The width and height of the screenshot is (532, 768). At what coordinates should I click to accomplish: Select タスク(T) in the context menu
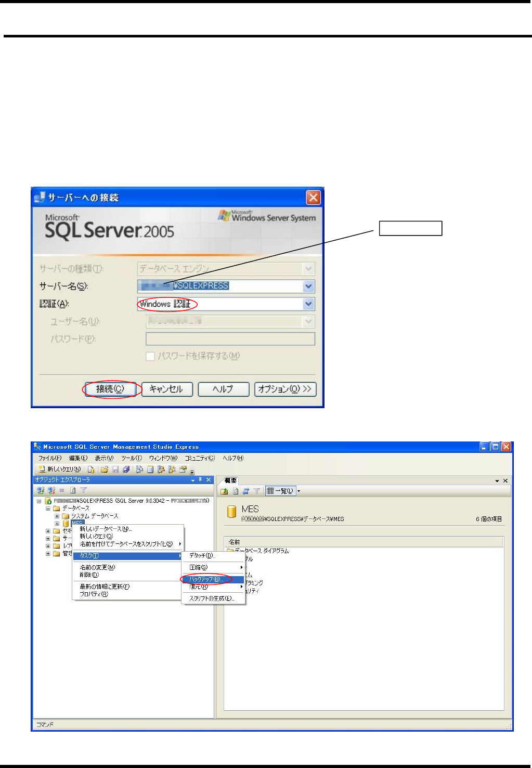tap(128, 556)
